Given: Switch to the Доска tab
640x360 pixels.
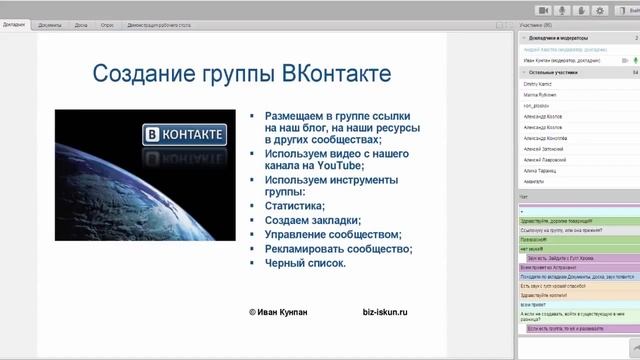Looking at the screenshot, I should [81, 25].
